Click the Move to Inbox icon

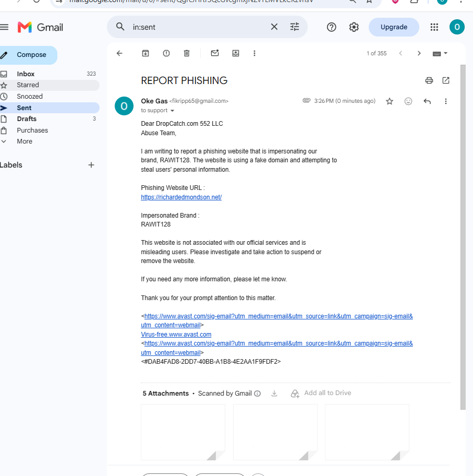pos(235,53)
